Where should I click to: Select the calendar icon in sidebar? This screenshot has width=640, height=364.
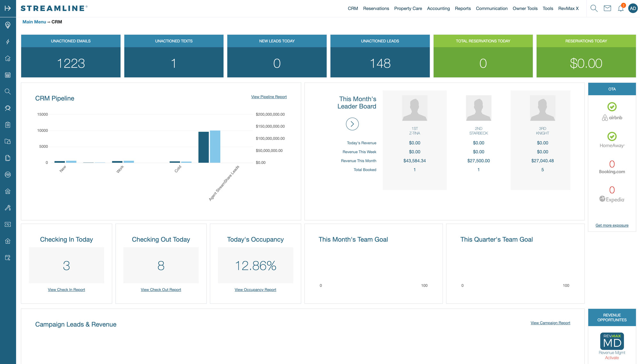tap(8, 75)
